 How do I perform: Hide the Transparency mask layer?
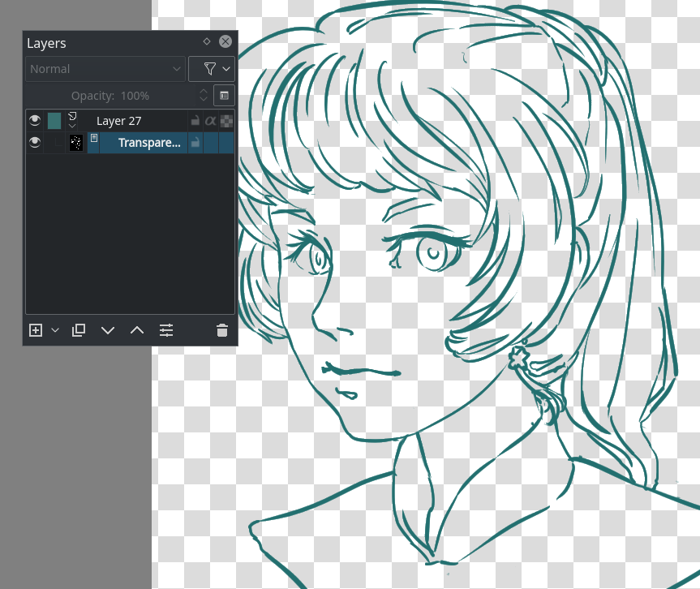pyautogui.click(x=35, y=143)
